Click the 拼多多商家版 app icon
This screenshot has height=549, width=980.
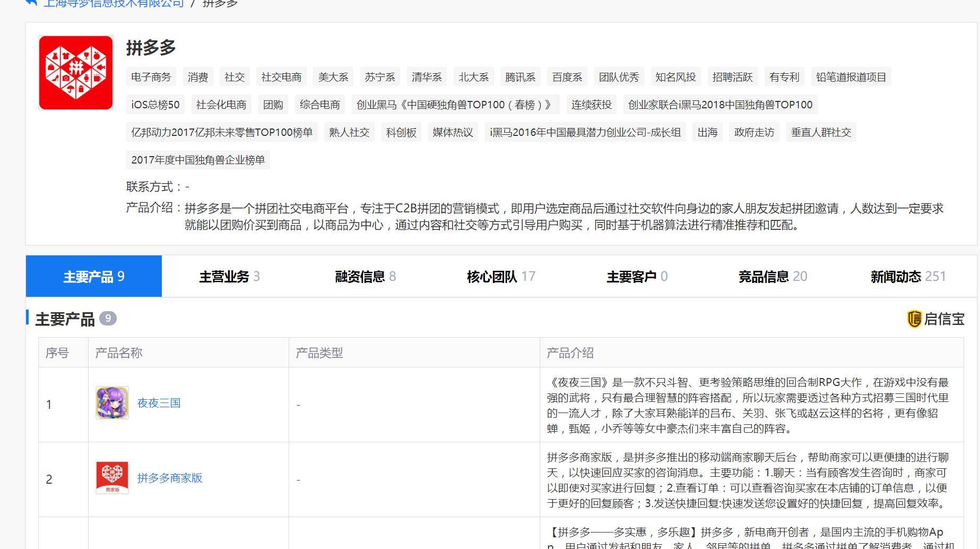tap(112, 478)
